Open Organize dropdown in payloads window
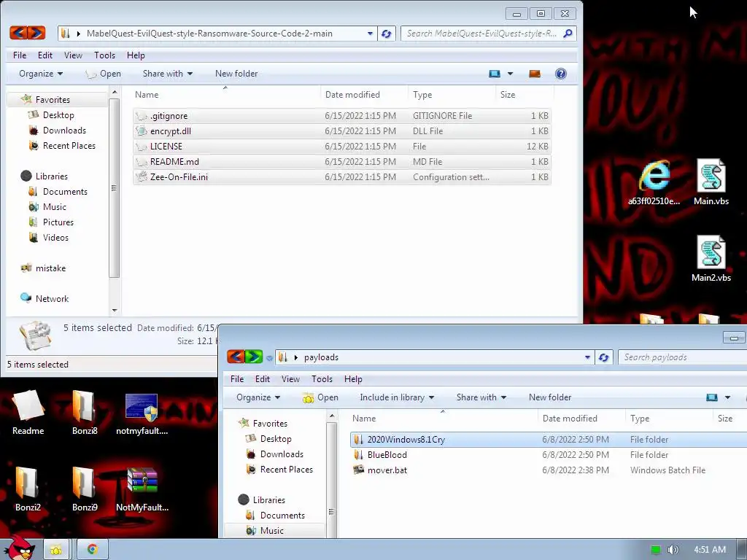 (258, 397)
